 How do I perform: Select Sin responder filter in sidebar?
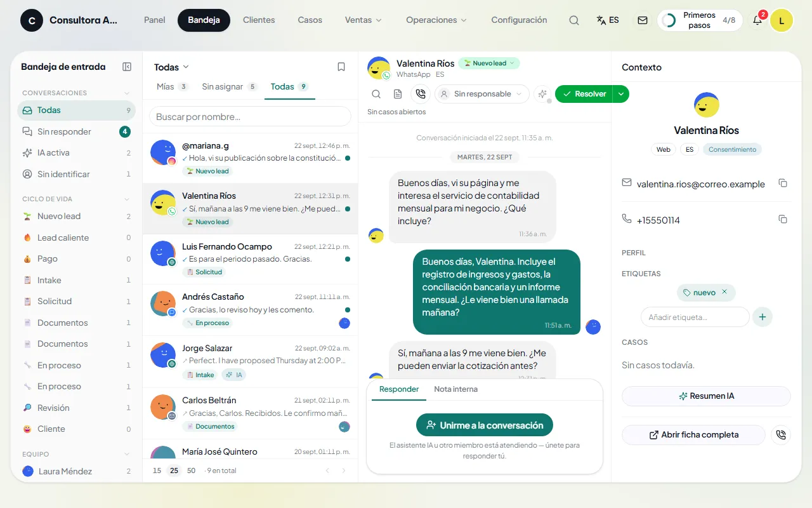click(76, 131)
